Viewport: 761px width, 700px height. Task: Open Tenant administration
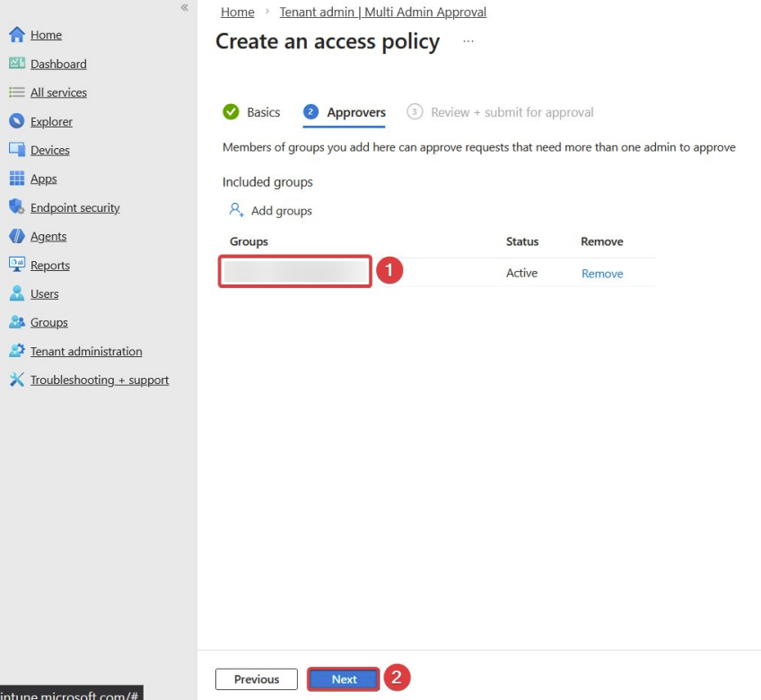86,351
